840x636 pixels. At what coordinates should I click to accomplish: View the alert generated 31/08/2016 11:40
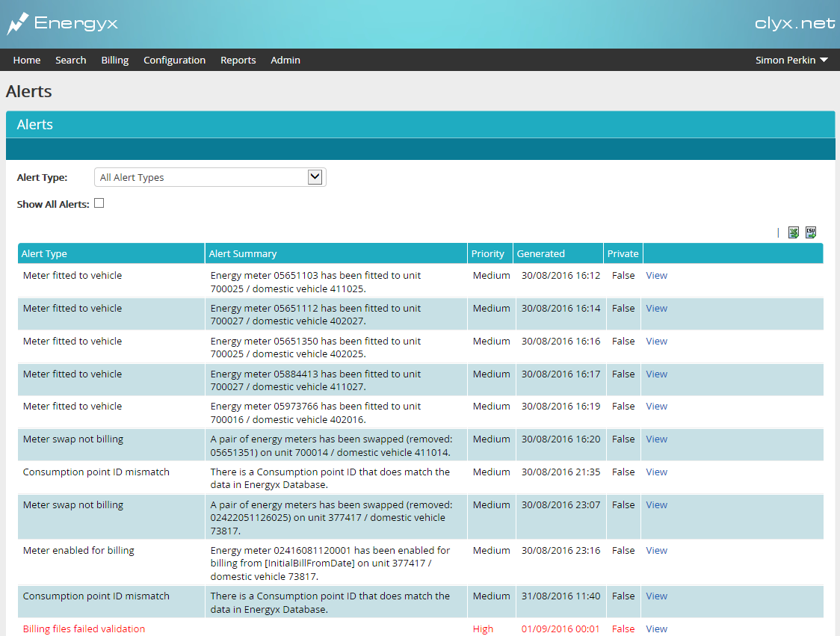pos(656,596)
